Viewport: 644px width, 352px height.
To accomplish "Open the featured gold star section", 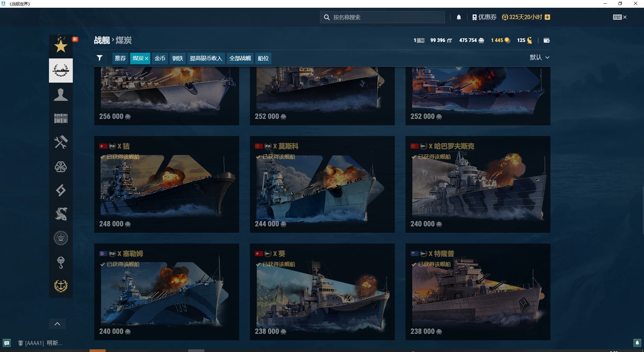I will click(x=61, y=46).
